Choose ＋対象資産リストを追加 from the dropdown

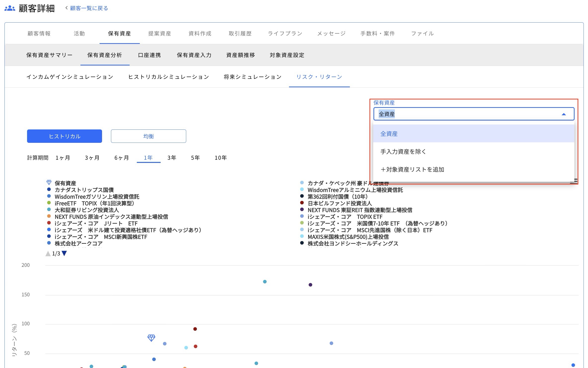(412, 169)
